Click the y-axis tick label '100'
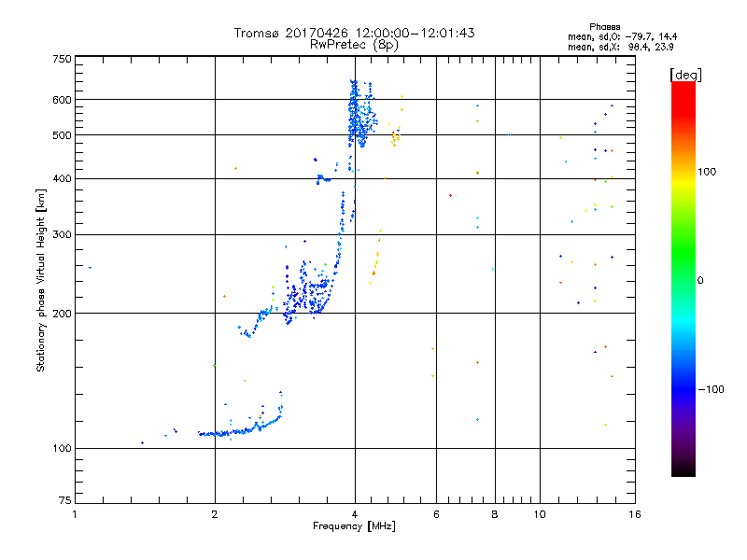Image resolution: width=747 pixels, height=560 pixels. (x=62, y=449)
